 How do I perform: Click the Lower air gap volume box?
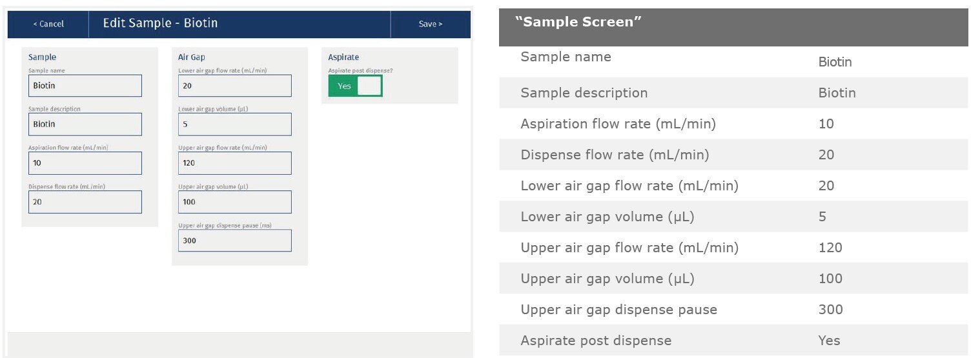(234, 124)
